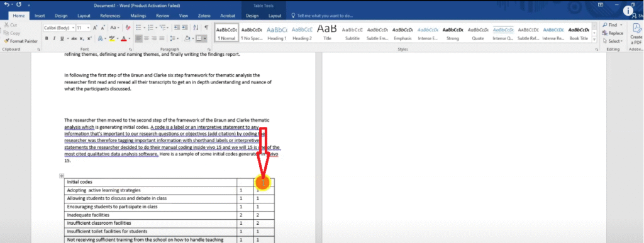Click the Copy command
The width and height of the screenshot is (644, 243).
pyautogui.click(x=12, y=33)
